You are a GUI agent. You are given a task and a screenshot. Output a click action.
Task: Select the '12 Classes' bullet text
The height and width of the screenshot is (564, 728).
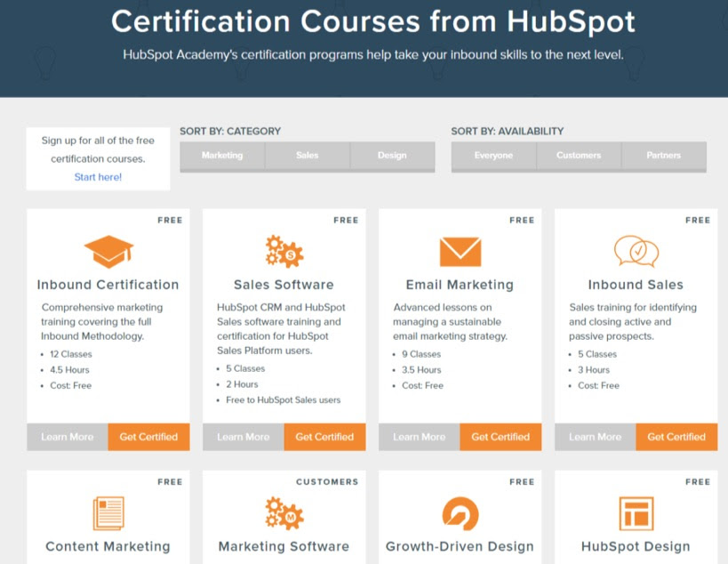pyautogui.click(x=71, y=354)
